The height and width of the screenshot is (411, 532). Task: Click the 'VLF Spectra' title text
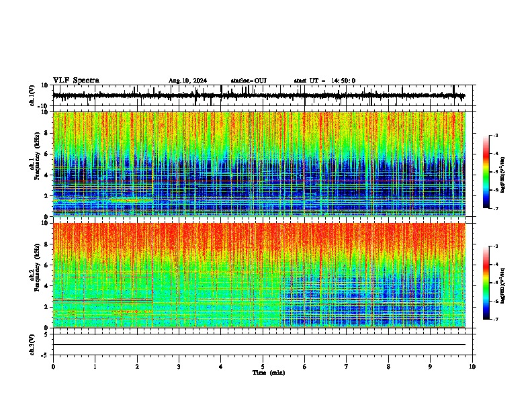click(x=76, y=81)
